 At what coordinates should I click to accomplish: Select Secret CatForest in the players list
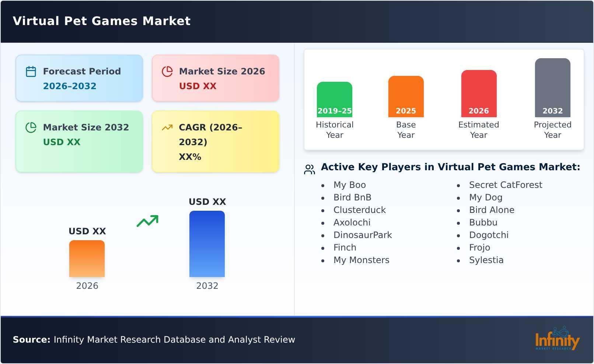(506, 185)
